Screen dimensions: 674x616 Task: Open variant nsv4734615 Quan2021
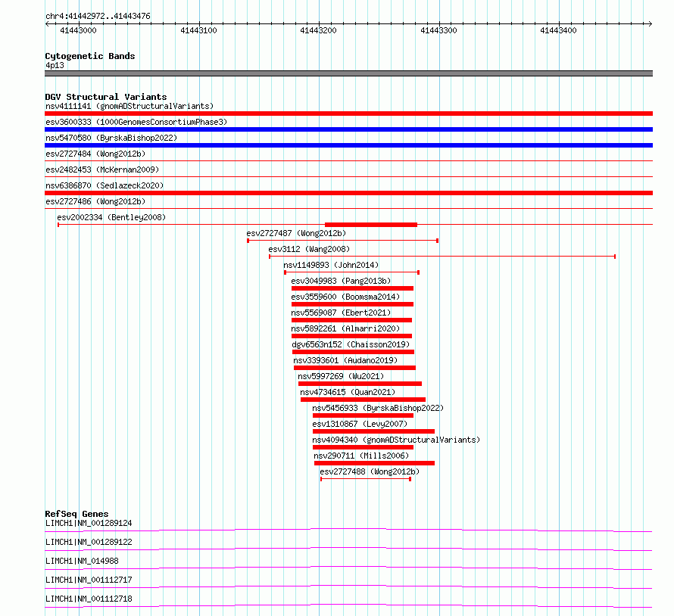pos(348,392)
